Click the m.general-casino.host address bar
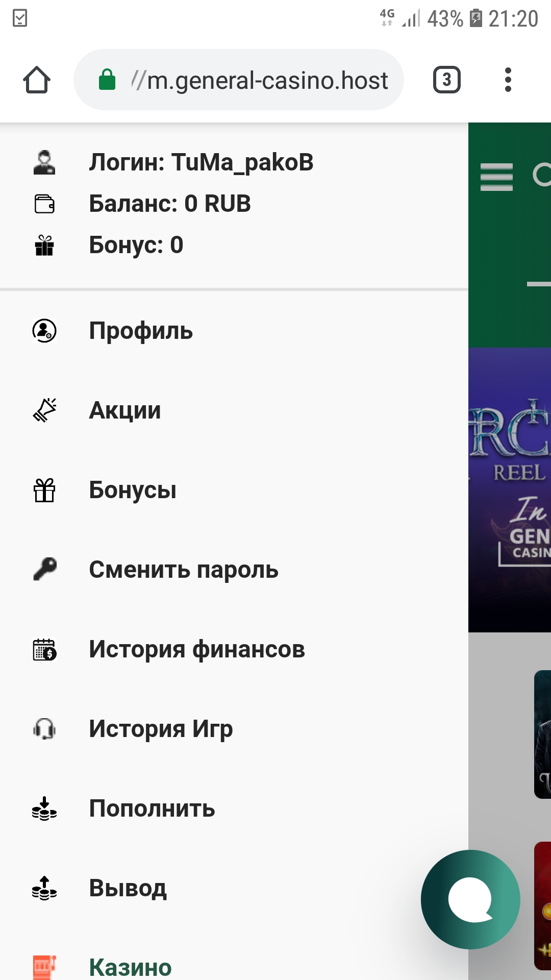This screenshot has height=980, width=551. coord(239,80)
